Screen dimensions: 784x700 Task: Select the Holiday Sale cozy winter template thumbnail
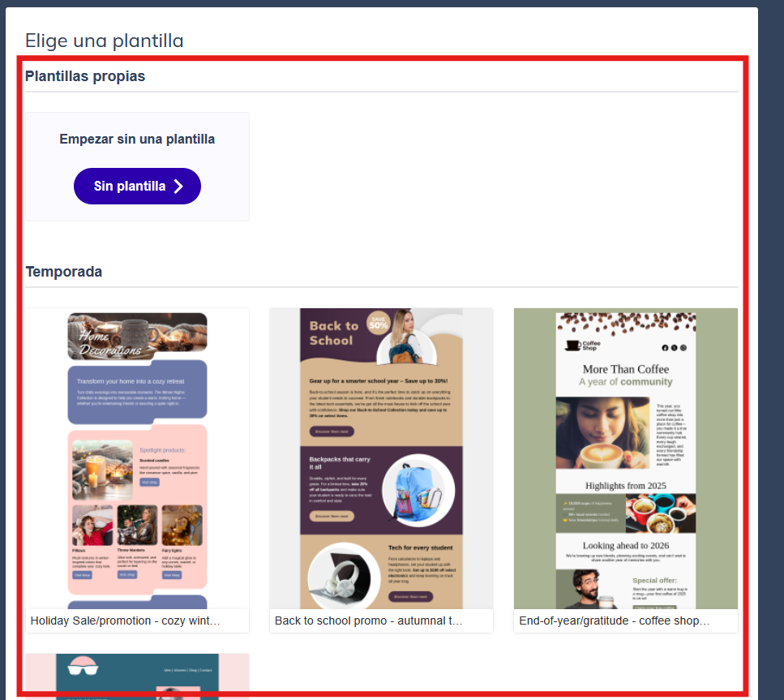tap(138, 458)
